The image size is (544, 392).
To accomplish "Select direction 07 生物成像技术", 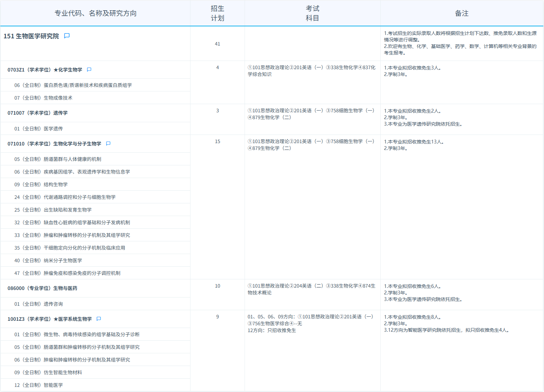I will coord(44,98).
